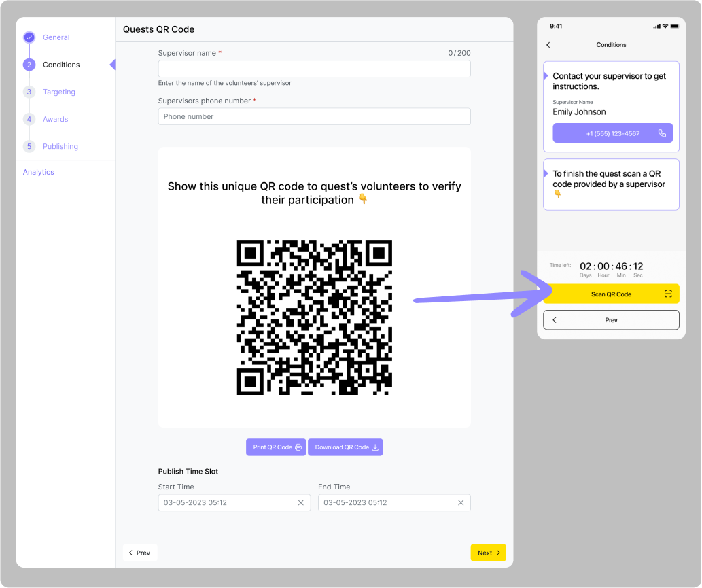Click the QR code image
Screen dimensions: 702x588
[x=314, y=317]
